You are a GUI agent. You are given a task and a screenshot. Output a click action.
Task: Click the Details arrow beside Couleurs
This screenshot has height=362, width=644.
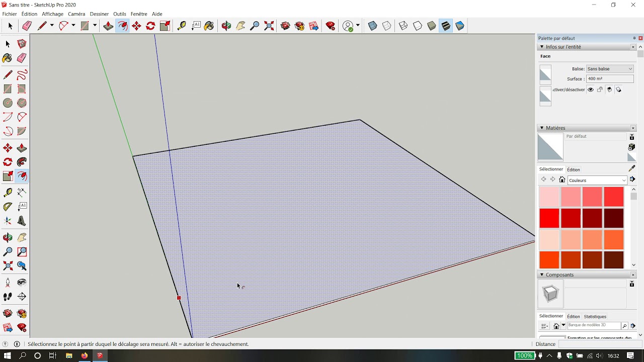[x=632, y=179]
